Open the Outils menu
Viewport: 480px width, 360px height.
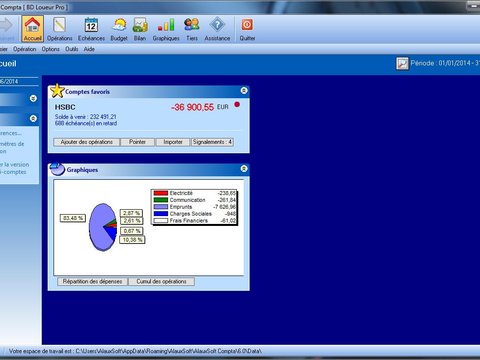(x=72, y=49)
